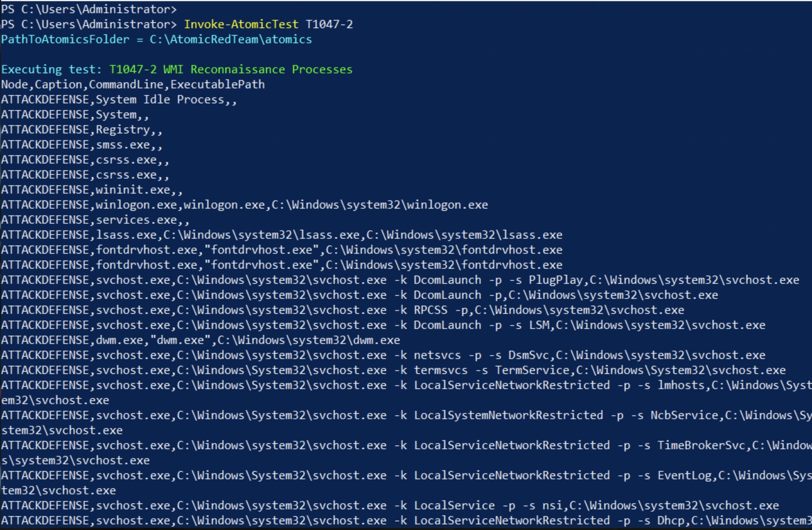Click the winlogon.exe executable path

[x=380, y=205]
